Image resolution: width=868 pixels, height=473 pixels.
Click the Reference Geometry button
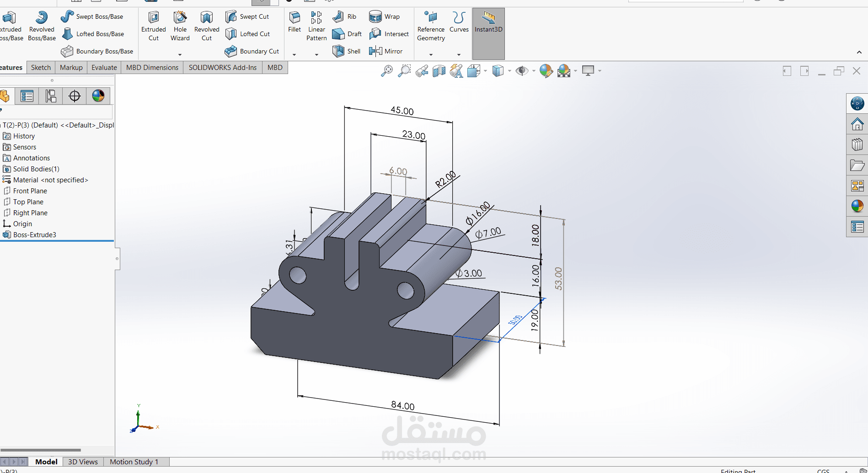pyautogui.click(x=430, y=25)
